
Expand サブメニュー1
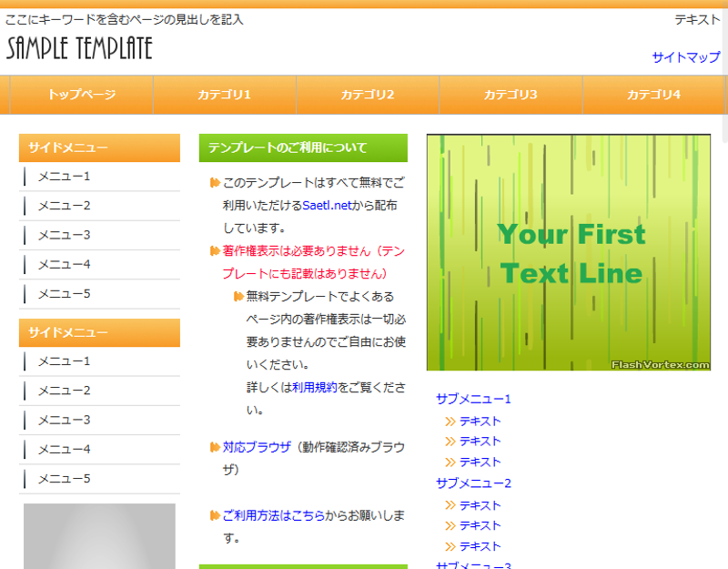pos(473,399)
